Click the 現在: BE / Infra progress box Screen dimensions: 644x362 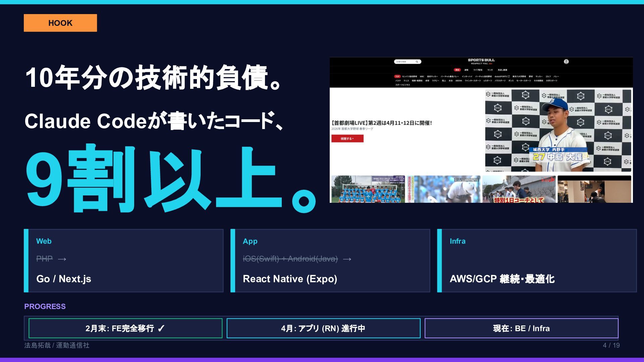click(x=521, y=328)
